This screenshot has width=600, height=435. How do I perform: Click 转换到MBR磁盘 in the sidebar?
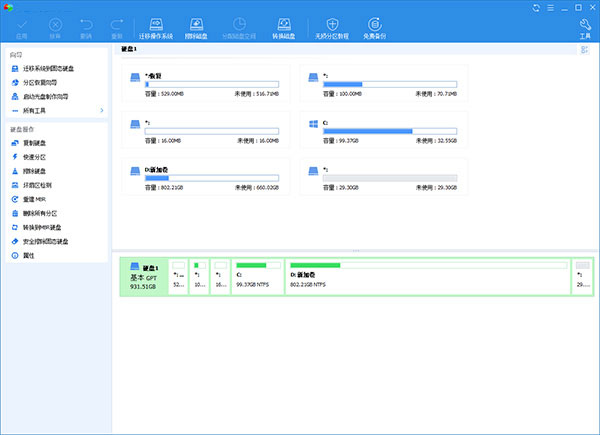(44, 227)
